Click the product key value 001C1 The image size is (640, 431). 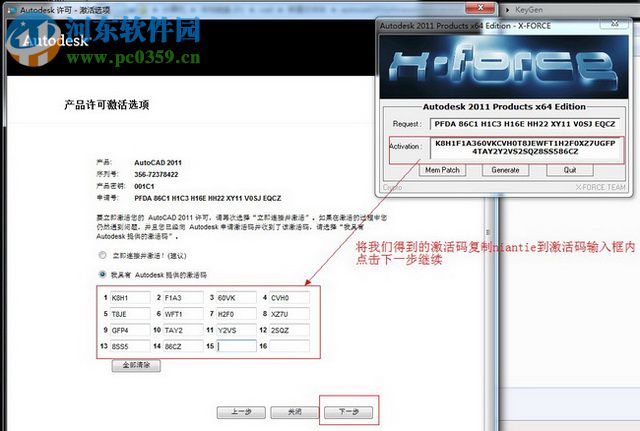click(144, 186)
